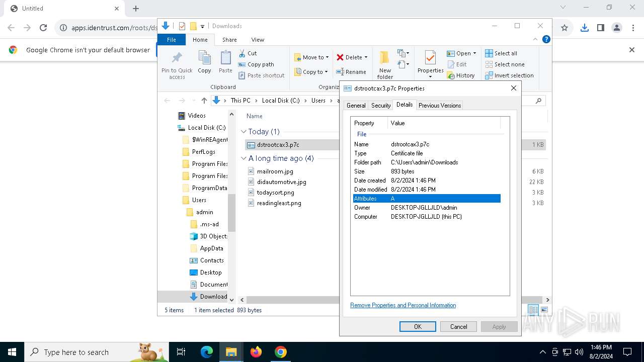
Task: Dismiss default browser notification bar
Action: tap(632, 50)
